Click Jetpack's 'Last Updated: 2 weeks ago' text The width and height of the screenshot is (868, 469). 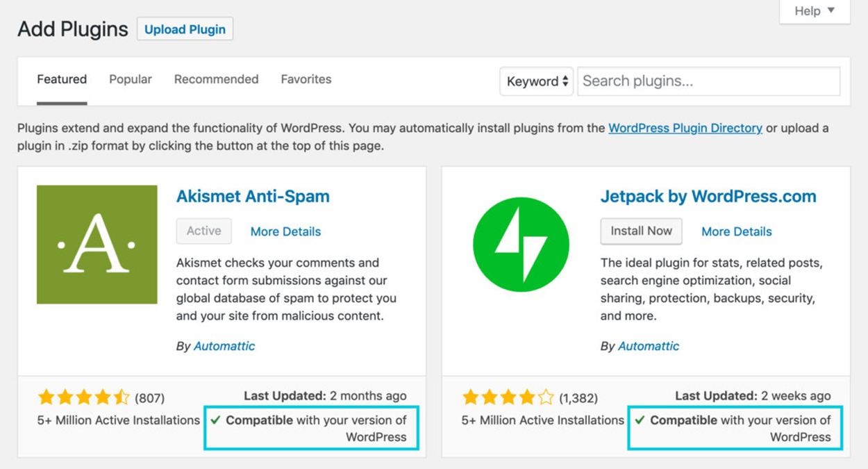(753, 395)
